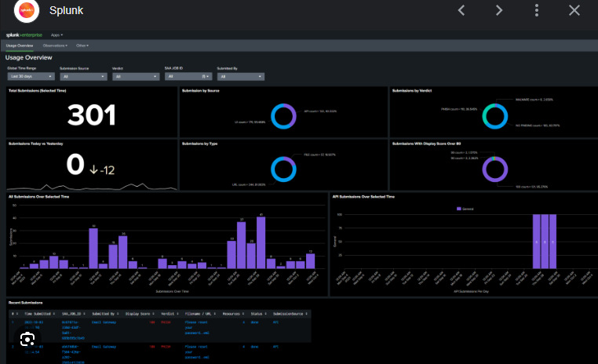
Task: Click Email Gateway in row 1
Action: point(104,322)
